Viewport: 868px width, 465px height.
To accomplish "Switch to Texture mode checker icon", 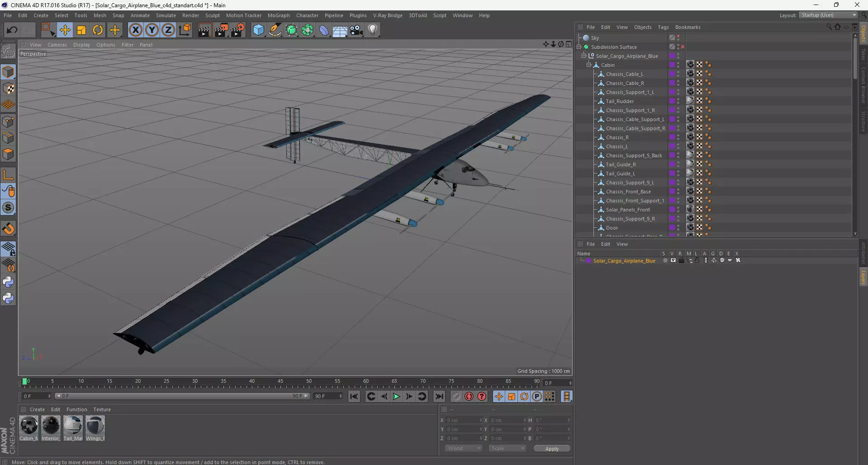I will click(8, 89).
